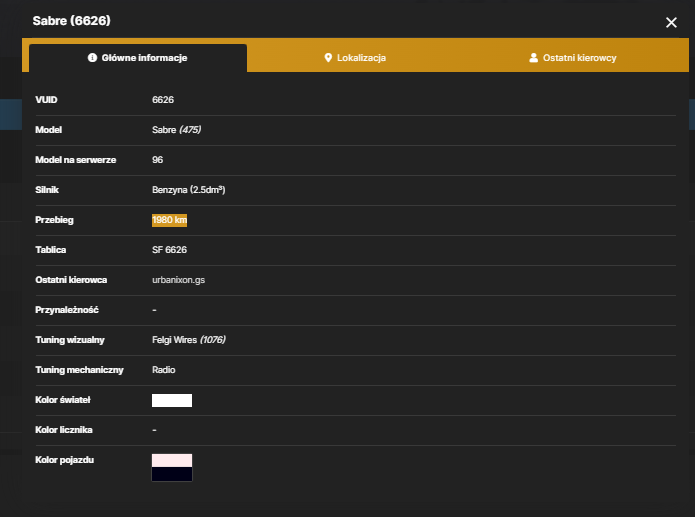The image size is (695, 517).
Task: Click the map pin icon for Lokalizacja
Action: (328, 58)
